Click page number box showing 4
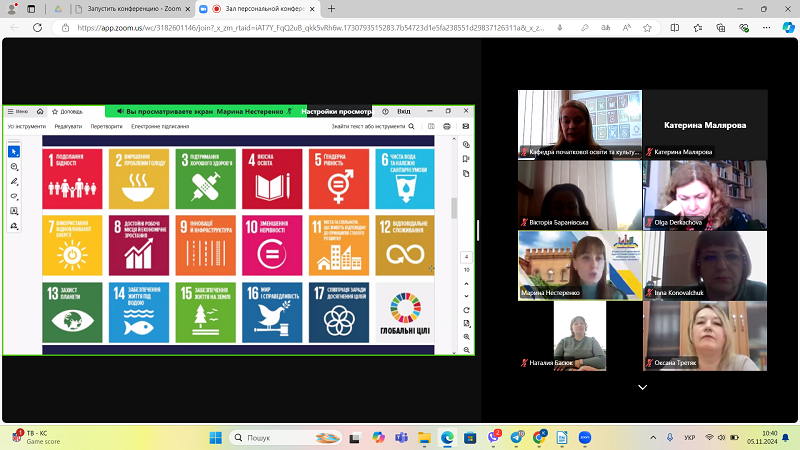Screen dimensions: 800x450 point(466,257)
